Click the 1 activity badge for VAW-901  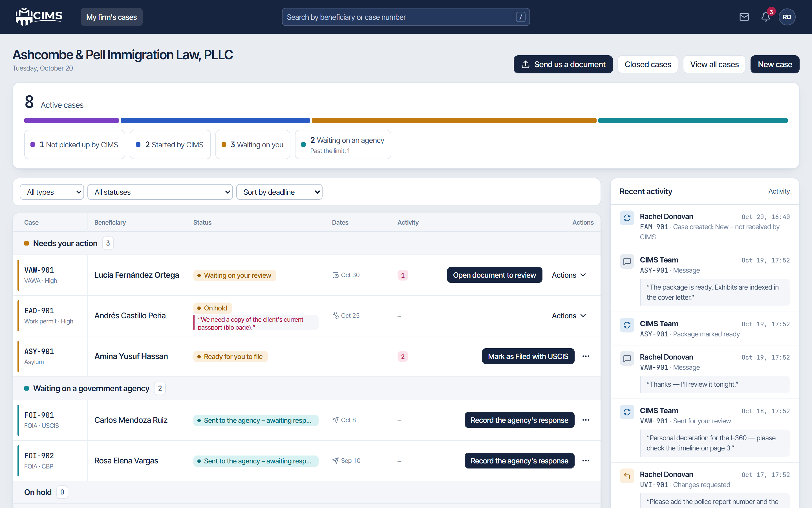[403, 275]
